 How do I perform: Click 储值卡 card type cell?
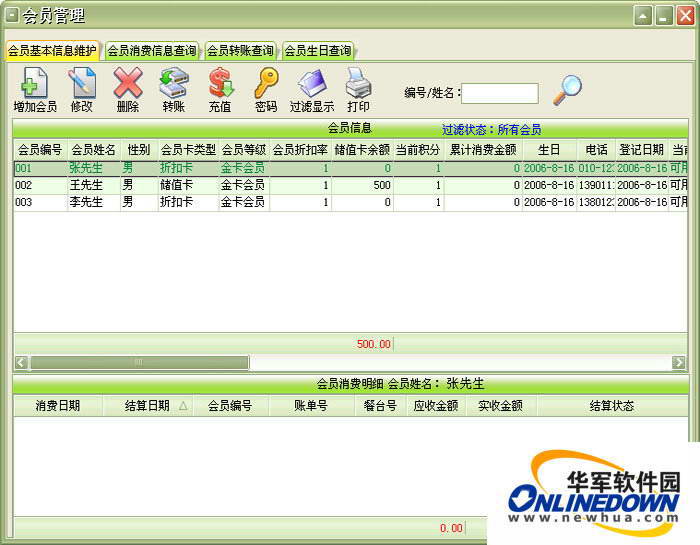pyautogui.click(x=188, y=185)
